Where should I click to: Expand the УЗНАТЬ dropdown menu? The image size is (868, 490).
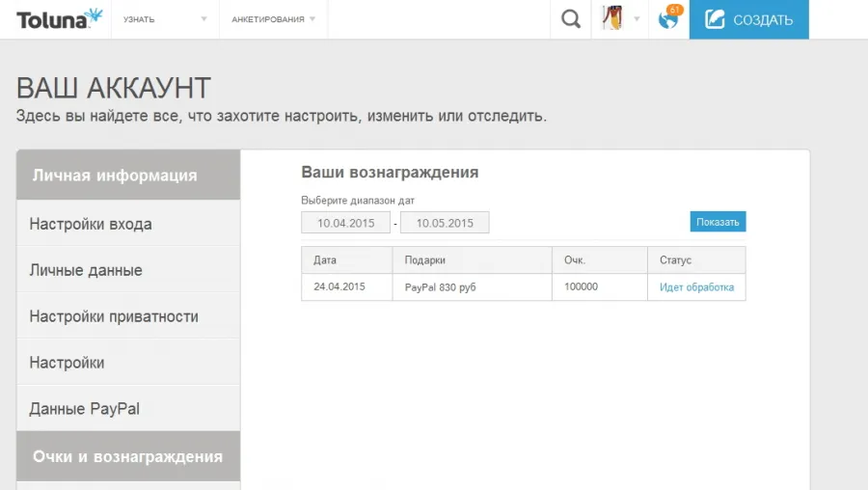point(165,19)
